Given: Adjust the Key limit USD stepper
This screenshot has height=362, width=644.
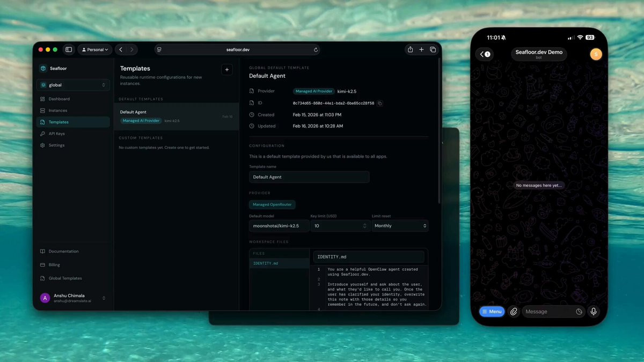Looking at the screenshot, I should click(364, 226).
